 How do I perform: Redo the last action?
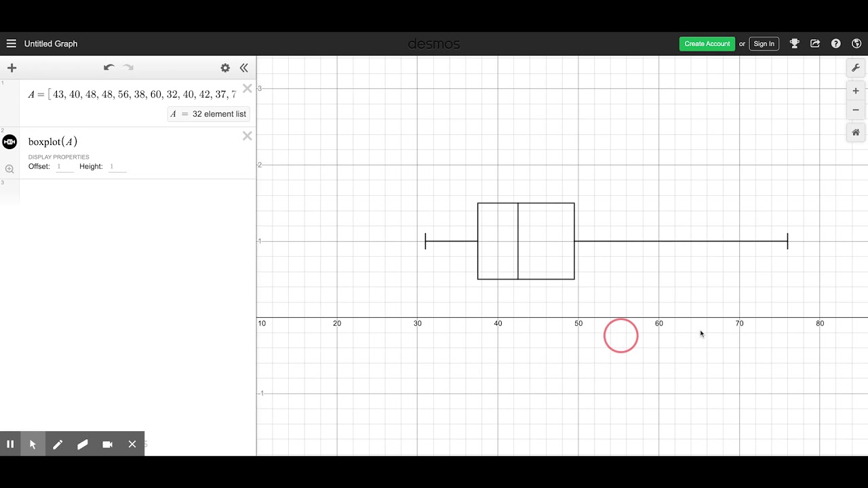click(128, 68)
